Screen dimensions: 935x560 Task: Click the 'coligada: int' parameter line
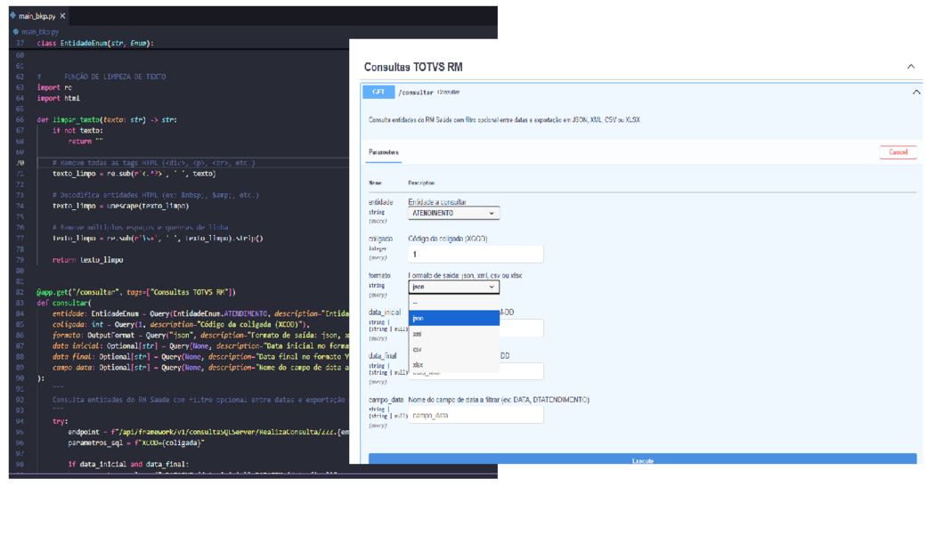[x=181, y=324]
